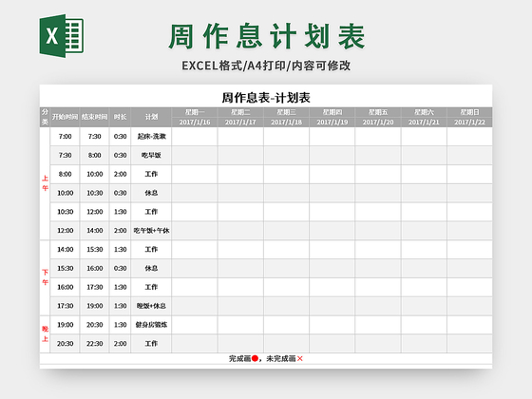Click the 星期六 header cell
This screenshot has height=399, width=532.
click(424, 112)
